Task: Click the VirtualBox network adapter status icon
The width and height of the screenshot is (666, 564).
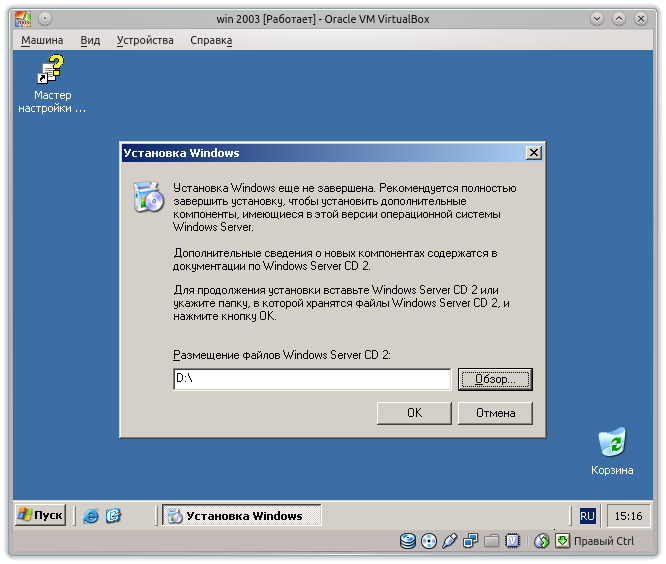Action: [470, 541]
